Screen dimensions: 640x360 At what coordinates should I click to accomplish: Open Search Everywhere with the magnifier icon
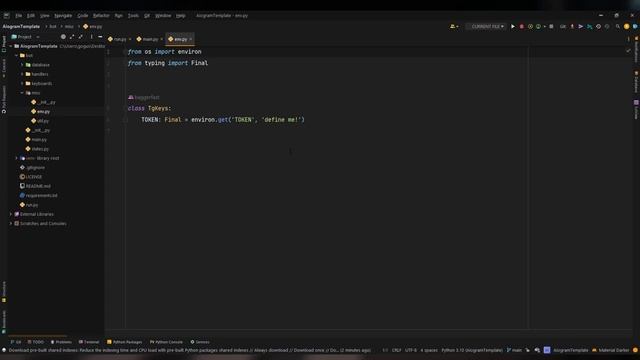coord(618,27)
